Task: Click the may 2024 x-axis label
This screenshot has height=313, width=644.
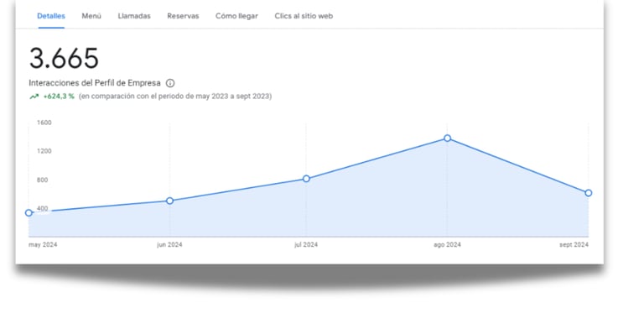Action: click(43, 245)
